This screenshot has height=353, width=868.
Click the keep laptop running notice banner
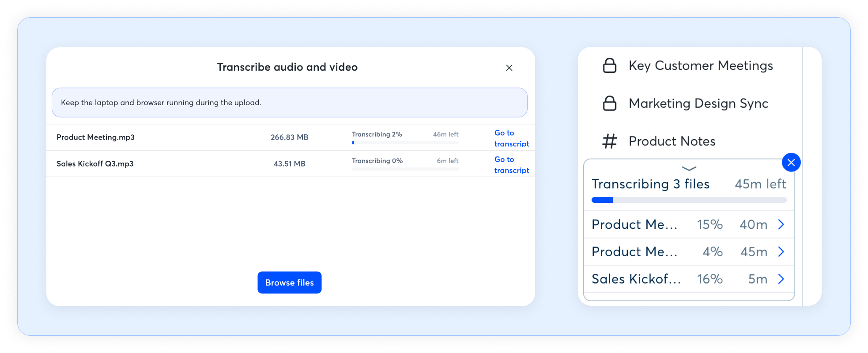[290, 102]
